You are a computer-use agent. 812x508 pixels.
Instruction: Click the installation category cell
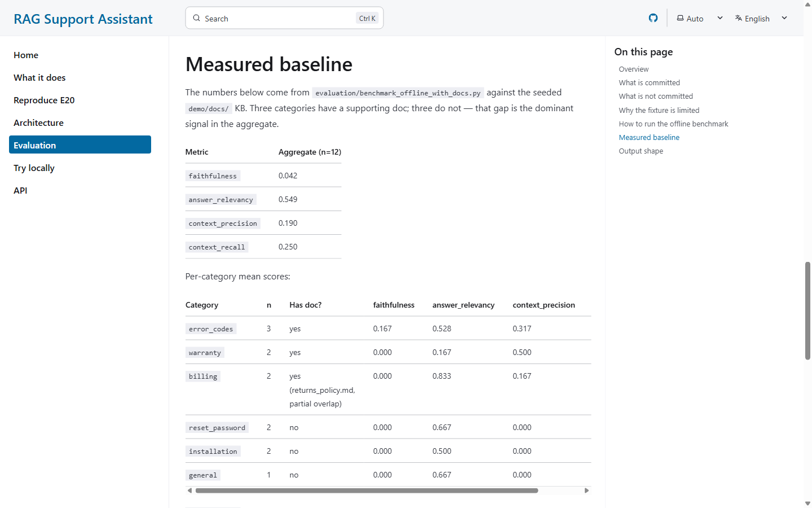pyautogui.click(x=213, y=452)
